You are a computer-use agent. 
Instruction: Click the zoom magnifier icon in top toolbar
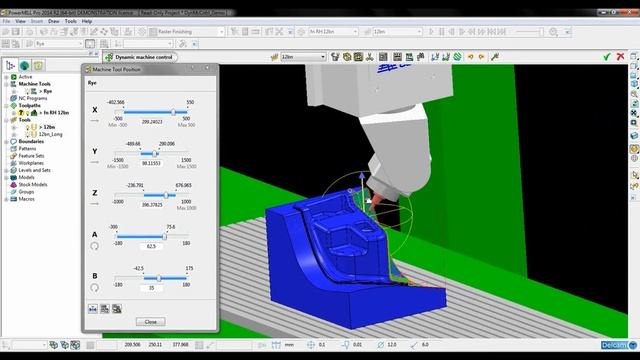tap(553, 32)
